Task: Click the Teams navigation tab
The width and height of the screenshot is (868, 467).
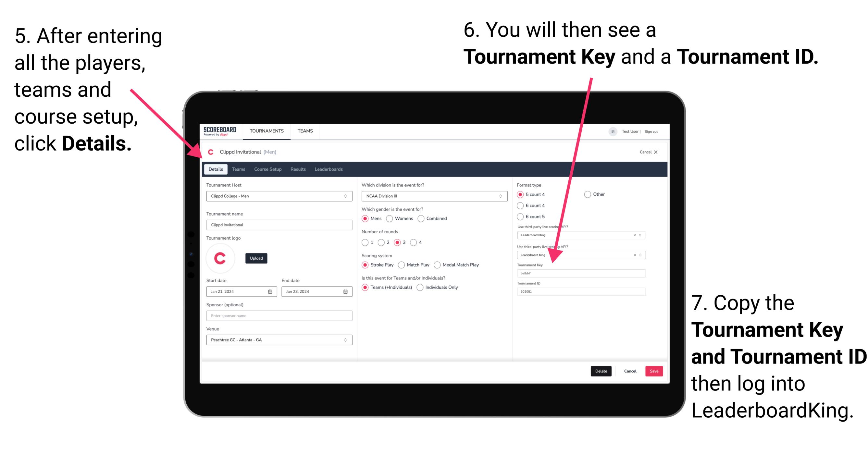Action: (x=238, y=169)
